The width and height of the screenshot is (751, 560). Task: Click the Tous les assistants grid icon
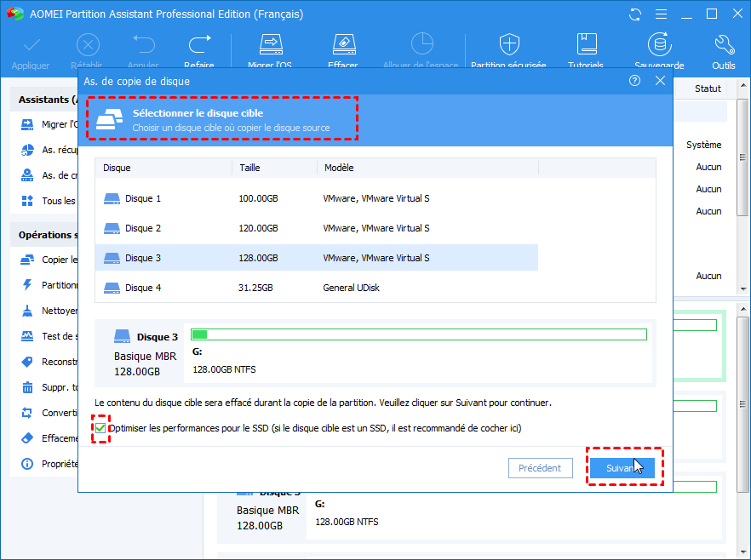[x=27, y=201]
